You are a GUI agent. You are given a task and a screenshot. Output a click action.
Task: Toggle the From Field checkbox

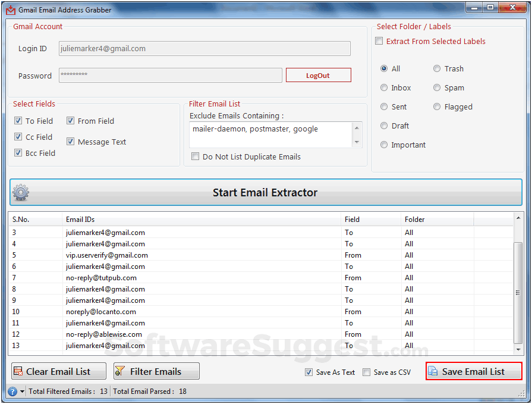pyautogui.click(x=70, y=121)
